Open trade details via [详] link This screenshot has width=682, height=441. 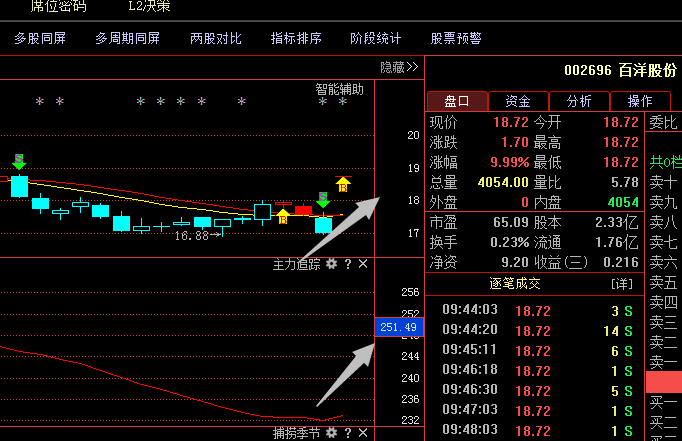pos(622,284)
